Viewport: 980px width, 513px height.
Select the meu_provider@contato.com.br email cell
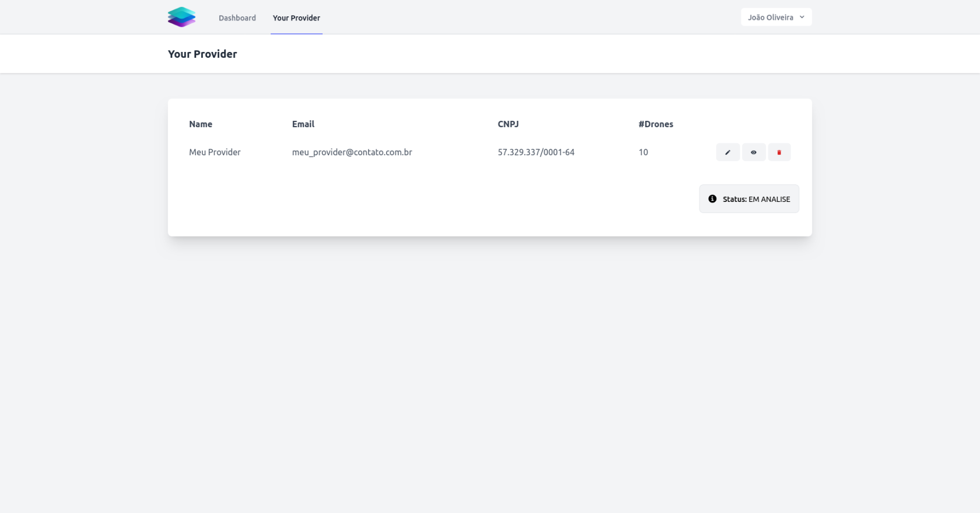[x=352, y=152]
